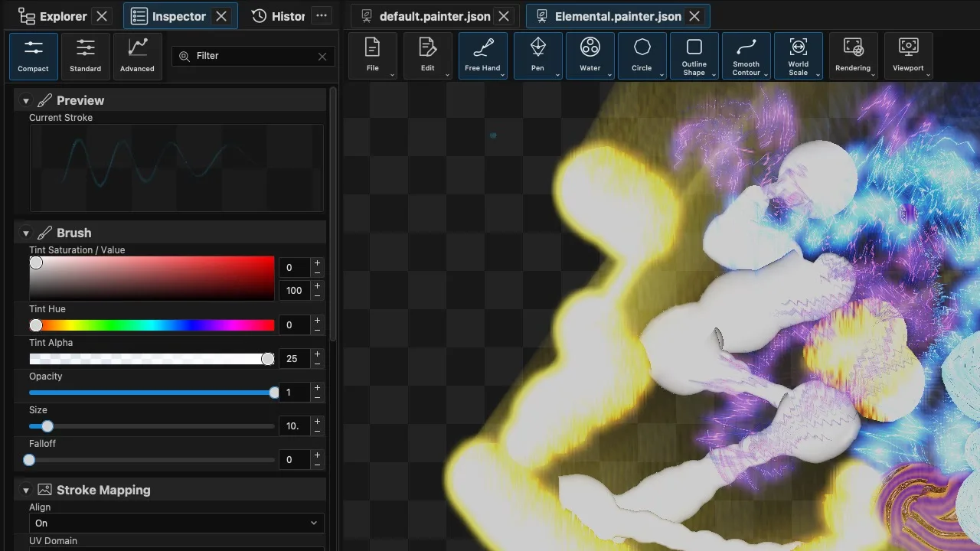
Task: Click the Tint Alpha value field
Action: [x=294, y=359]
